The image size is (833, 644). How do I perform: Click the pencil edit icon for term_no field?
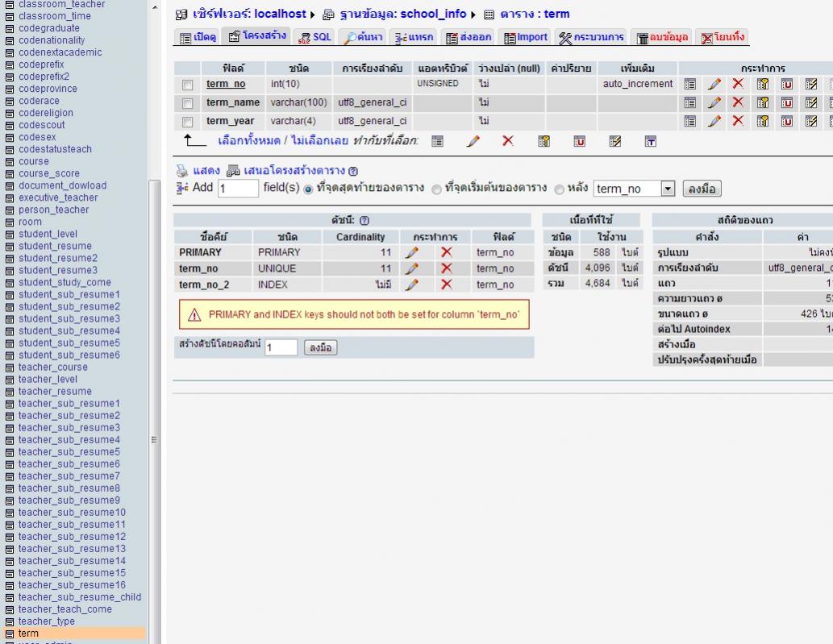click(x=714, y=84)
